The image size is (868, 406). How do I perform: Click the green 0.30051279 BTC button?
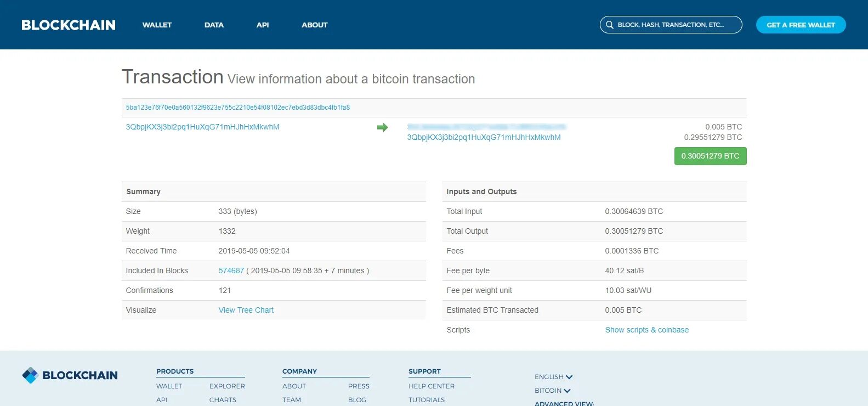[710, 156]
